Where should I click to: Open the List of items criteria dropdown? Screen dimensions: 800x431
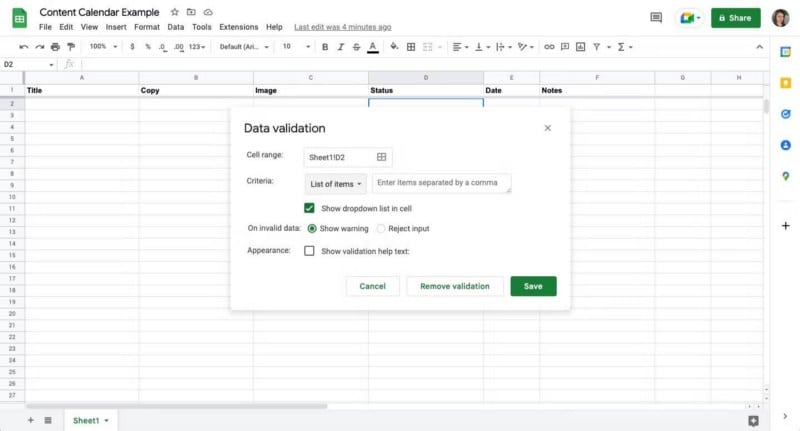pyautogui.click(x=336, y=184)
